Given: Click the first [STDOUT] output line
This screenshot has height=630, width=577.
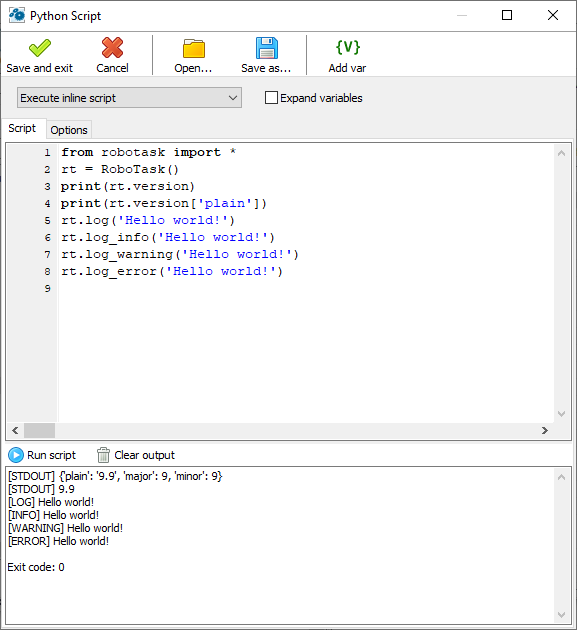Looking at the screenshot, I should [x=115, y=476].
